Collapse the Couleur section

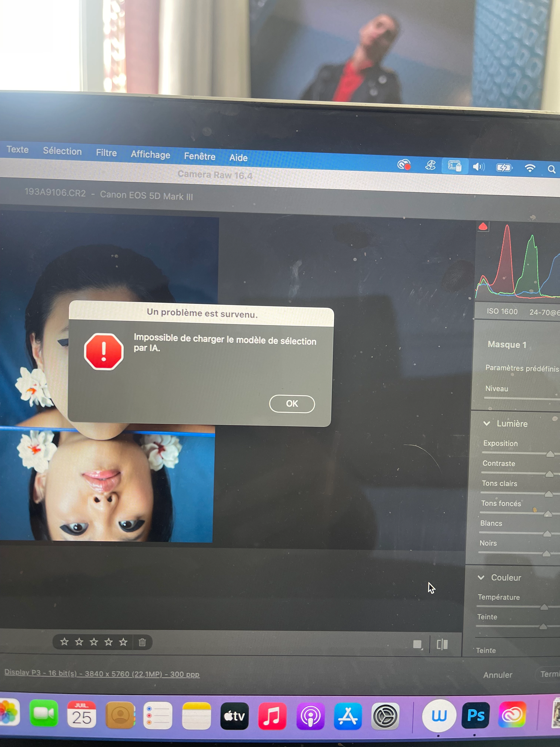[481, 577]
